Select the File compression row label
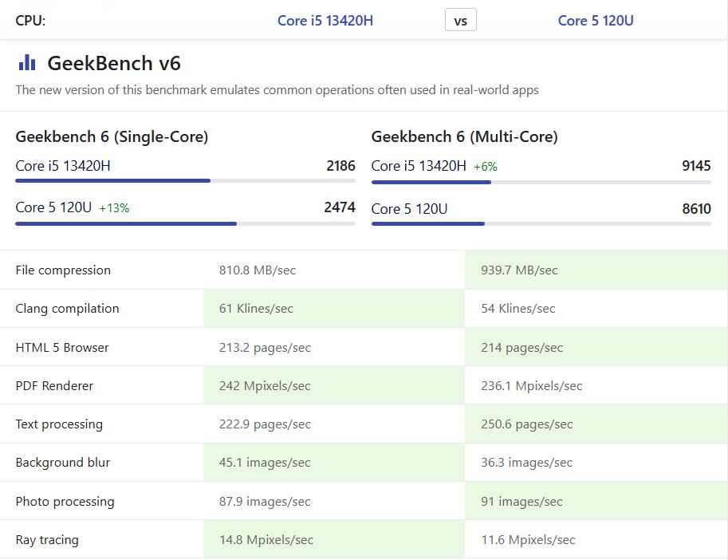This screenshot has height=560, width=728. pos(63,270)
